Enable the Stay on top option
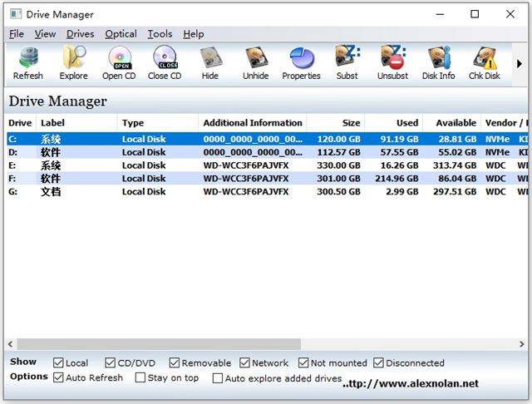Viewport: 532px width, 404px height. (140, 378)
